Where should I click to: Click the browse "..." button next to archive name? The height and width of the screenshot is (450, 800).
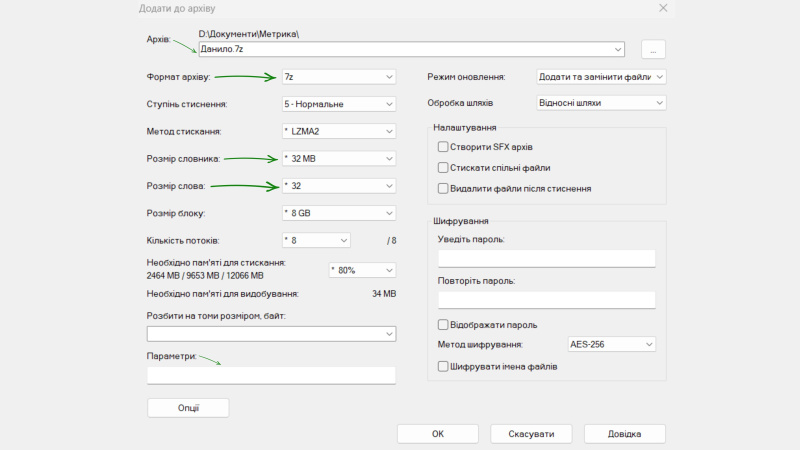[x=653, y=49]
